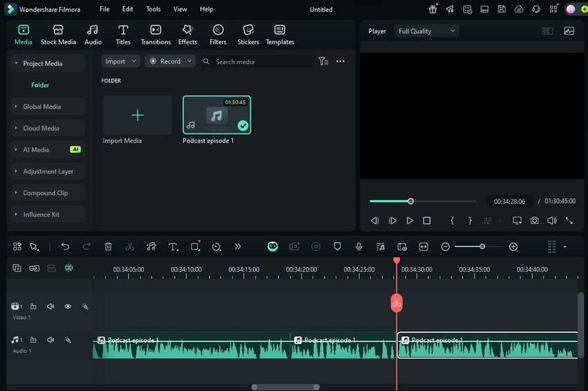The height and width of the screenshot is (391, 588).
Task: Add text with the timeline Text tool
Action: click(x=173, y=246)
